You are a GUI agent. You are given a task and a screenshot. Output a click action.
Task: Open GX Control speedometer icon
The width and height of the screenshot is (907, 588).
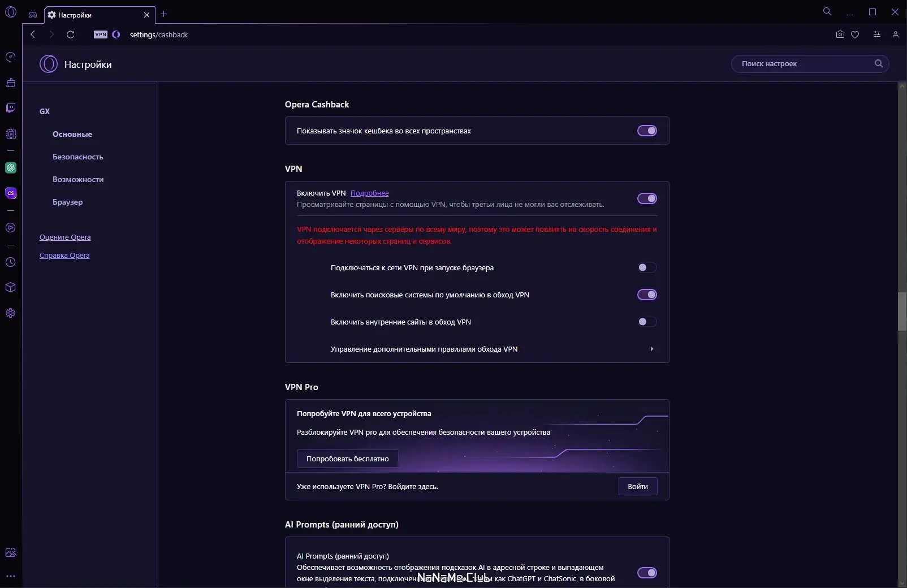pos(11,57)
